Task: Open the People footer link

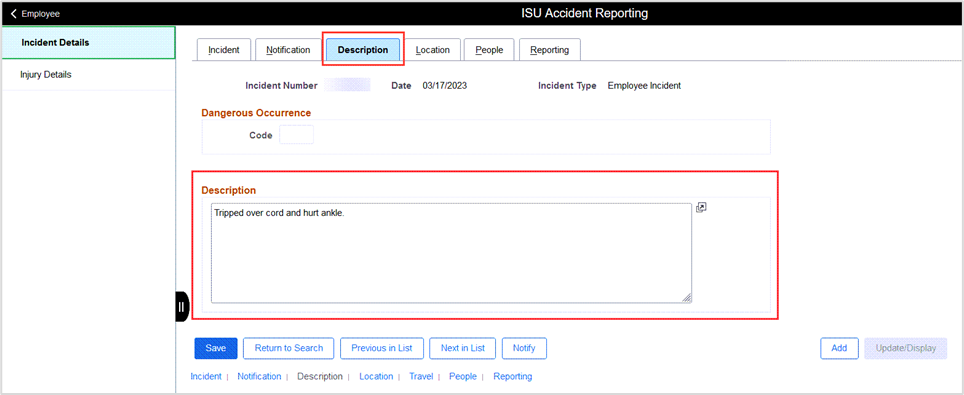Action: click(463, 376)
